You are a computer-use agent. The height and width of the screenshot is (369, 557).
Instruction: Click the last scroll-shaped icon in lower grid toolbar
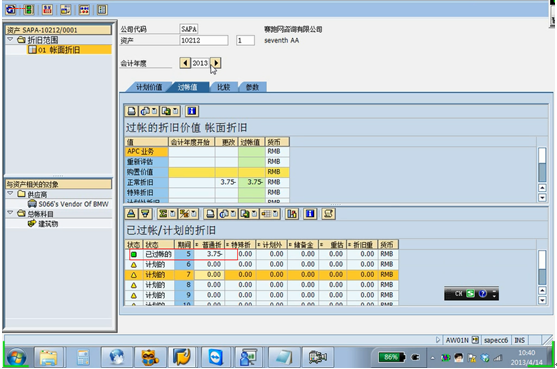coord(329,214)
